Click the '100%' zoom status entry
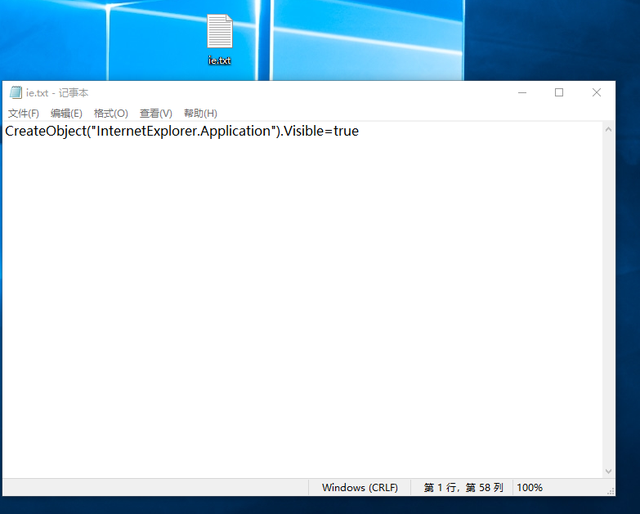 [529, 487]
